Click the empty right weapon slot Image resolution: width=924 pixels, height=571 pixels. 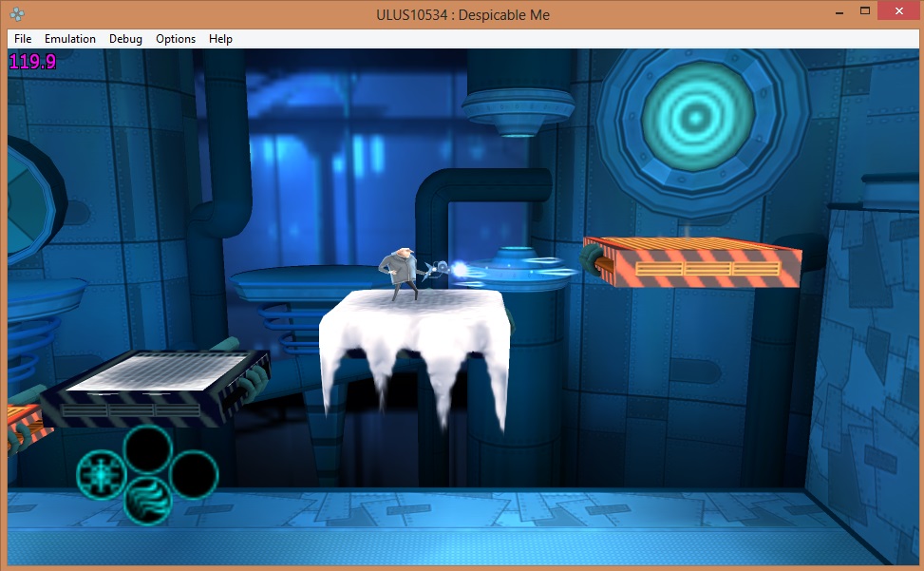pyautogui.click(x=195, y=472)
